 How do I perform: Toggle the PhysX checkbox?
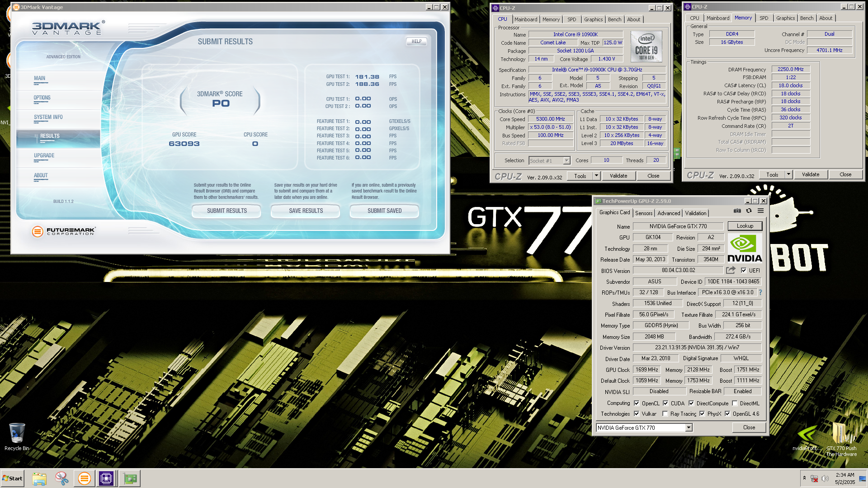[702, 413]
